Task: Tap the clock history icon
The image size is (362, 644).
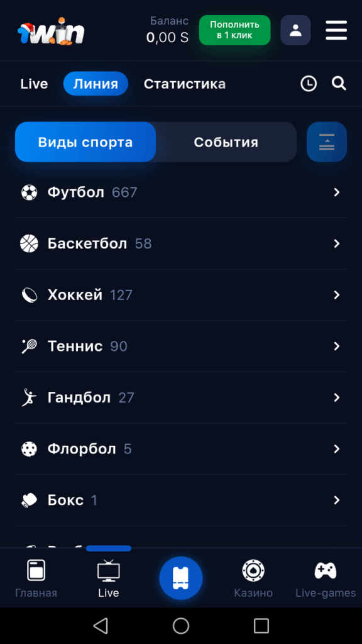Action: [309, 84]
